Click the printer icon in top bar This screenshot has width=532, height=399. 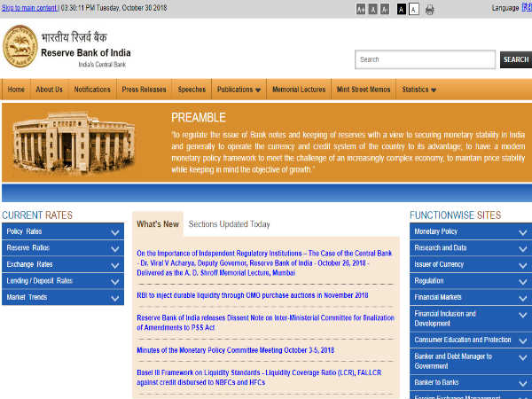(x=429, y=10)
